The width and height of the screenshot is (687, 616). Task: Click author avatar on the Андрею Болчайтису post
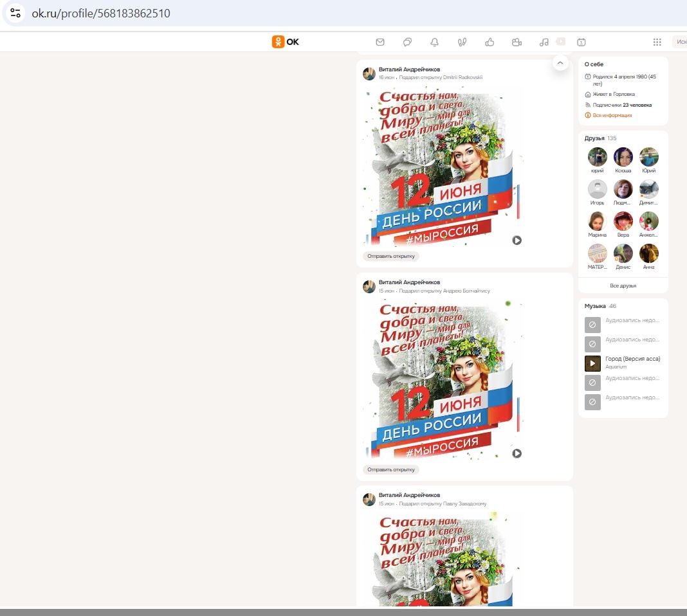pos(369,287)
